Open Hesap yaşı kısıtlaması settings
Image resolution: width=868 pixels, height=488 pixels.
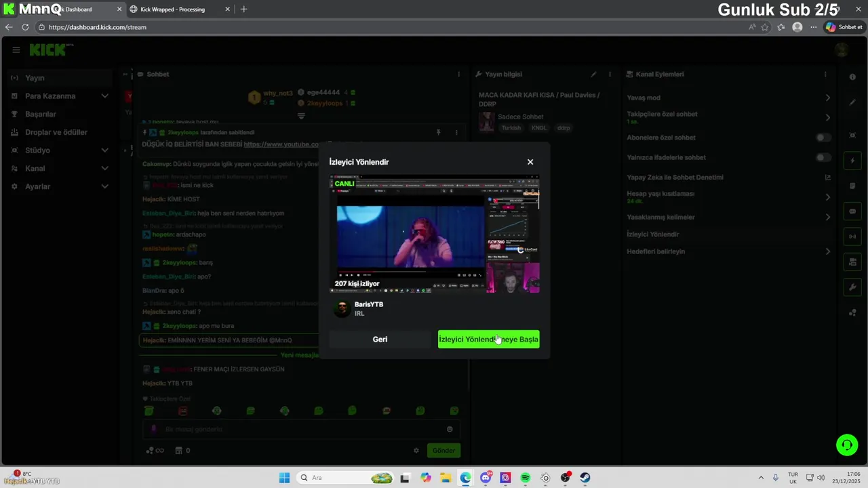[729, 197]
